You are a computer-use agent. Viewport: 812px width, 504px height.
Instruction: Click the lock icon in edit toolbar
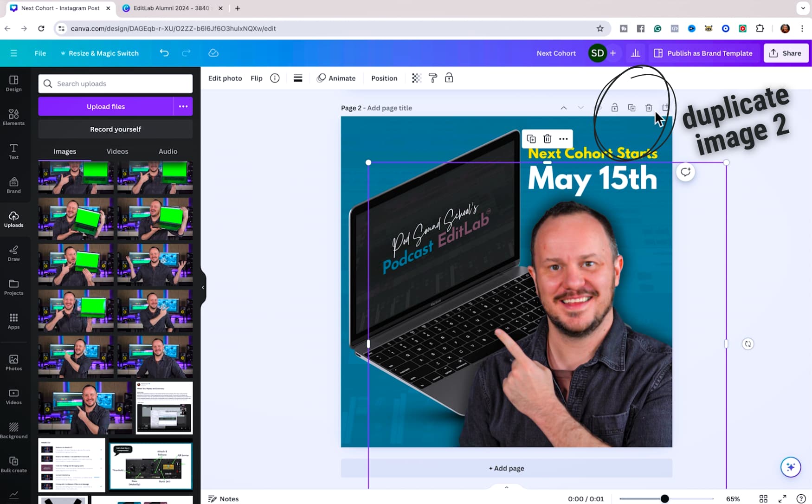[x=449, y=78]
